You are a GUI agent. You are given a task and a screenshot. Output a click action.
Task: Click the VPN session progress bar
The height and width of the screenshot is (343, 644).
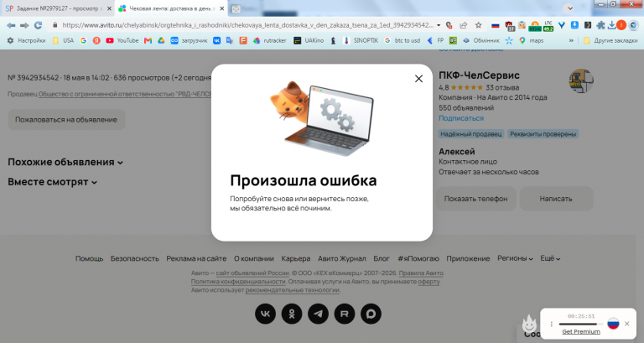coord(581,324)
